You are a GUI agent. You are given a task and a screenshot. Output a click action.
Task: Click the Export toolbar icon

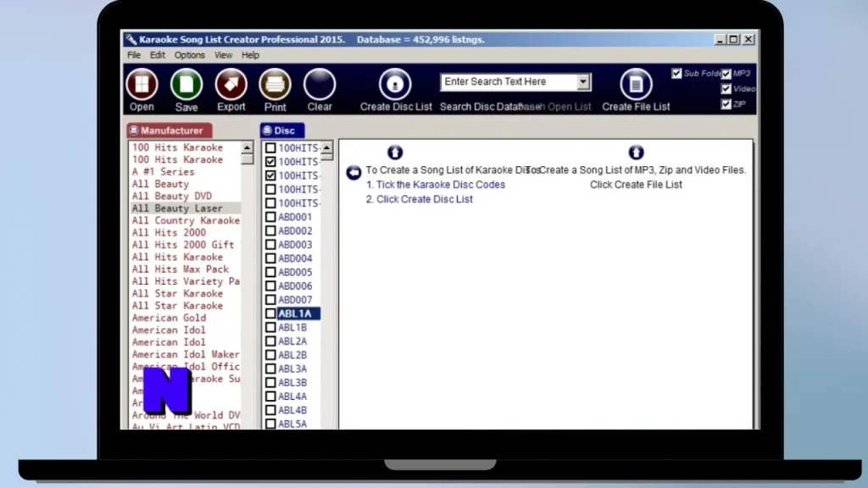[x=231, y=84]
